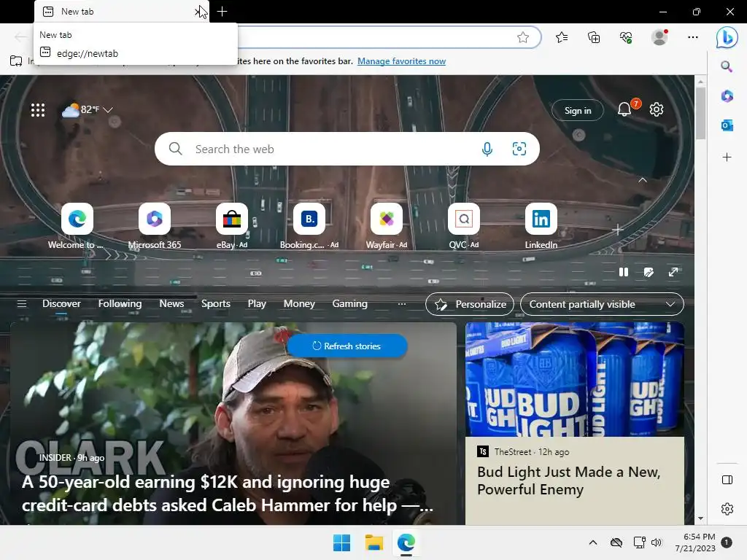Add a new quick link site
This screenshot has height=560, width=747.
click(x=617, y=230)
